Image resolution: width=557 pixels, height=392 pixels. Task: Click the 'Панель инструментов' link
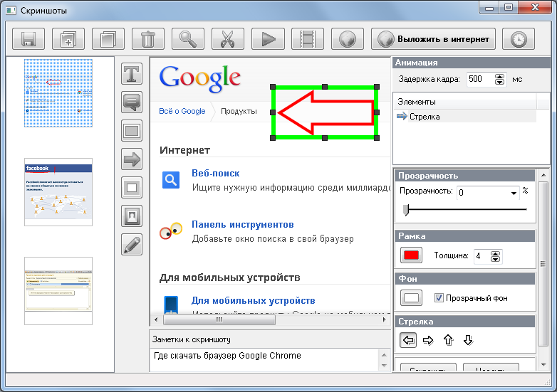pos(243,225)
